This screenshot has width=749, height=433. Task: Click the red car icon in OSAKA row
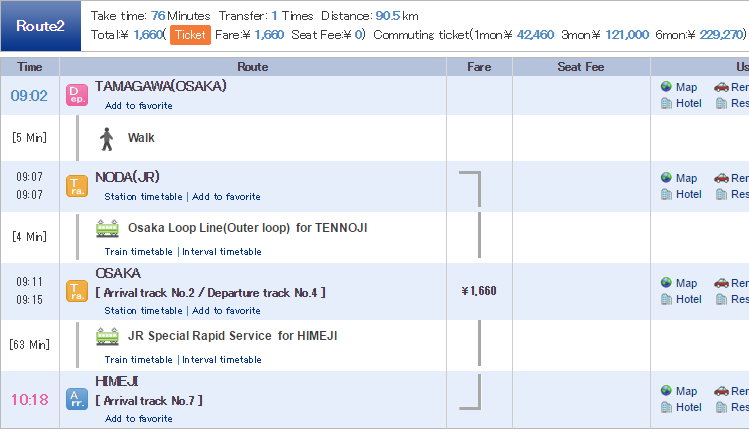coord(721,283)
